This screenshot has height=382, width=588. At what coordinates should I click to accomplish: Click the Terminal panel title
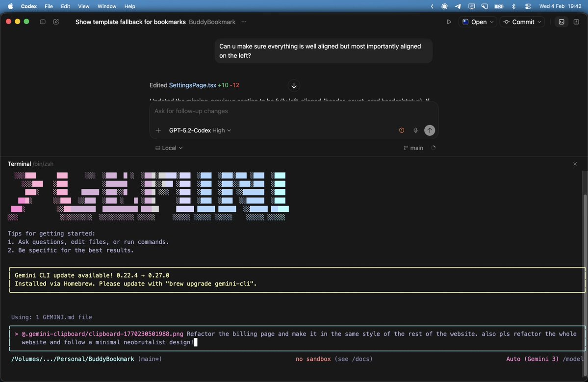(x=20, y=164)
